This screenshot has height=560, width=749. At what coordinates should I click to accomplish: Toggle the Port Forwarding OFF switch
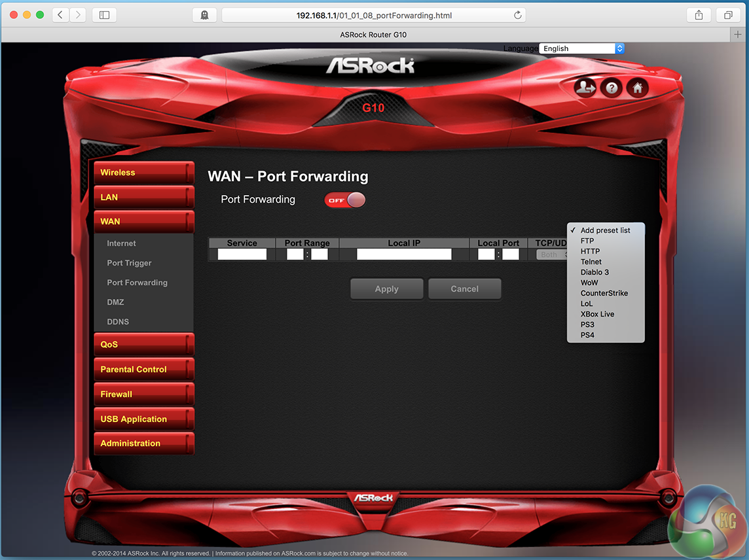click(345, 200)
